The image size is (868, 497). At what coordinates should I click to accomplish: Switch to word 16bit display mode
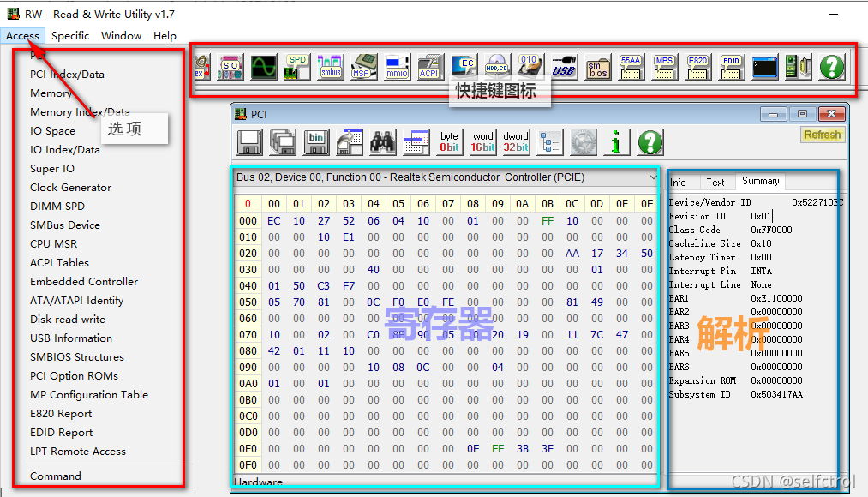[x=482, y=141]
